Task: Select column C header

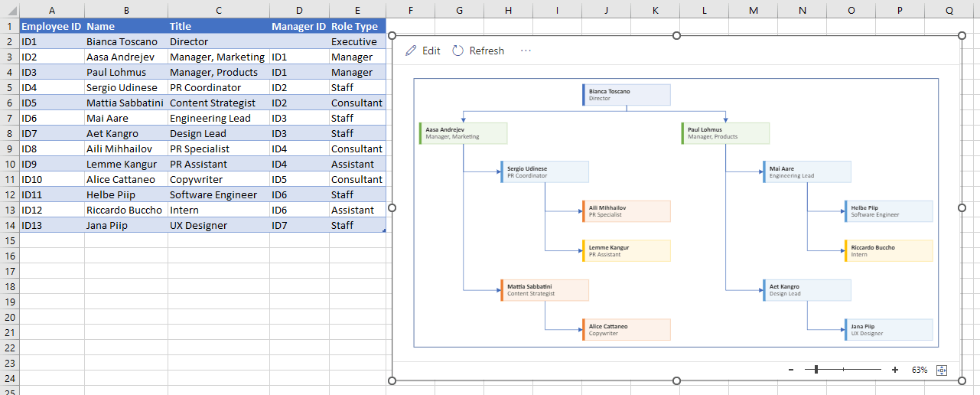Action: click(219, 10)
